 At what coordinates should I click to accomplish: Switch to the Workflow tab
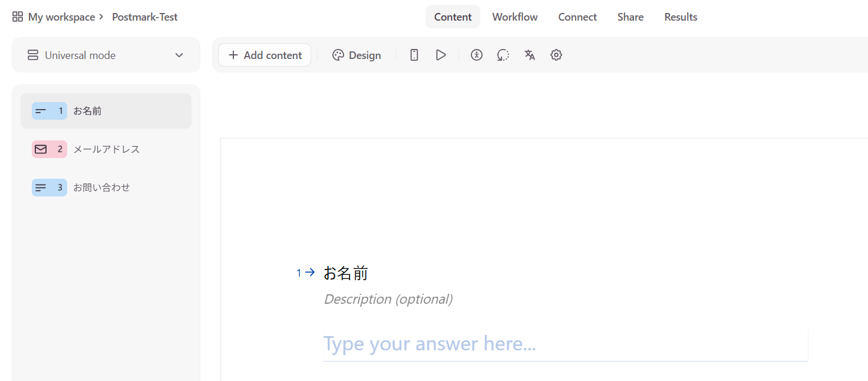click(x=515, y=17)
